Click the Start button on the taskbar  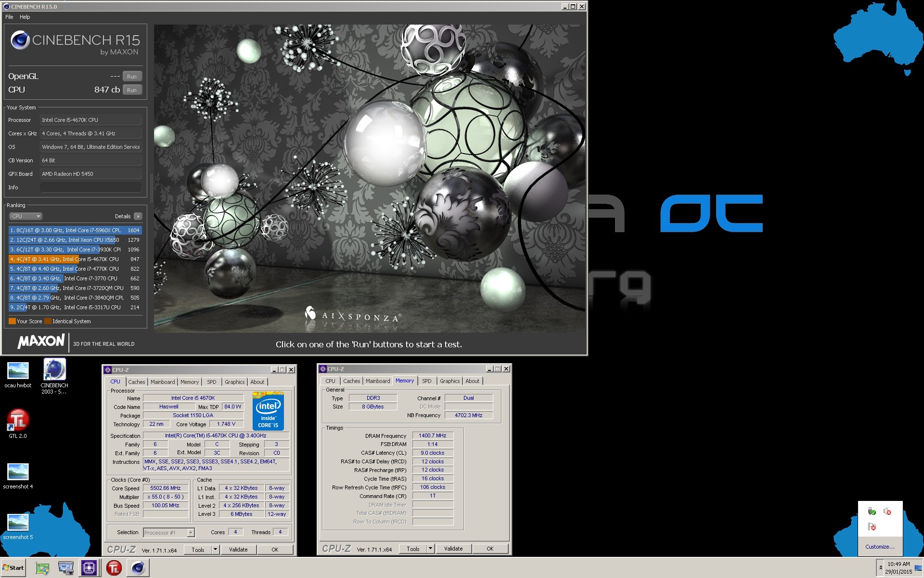13,568
